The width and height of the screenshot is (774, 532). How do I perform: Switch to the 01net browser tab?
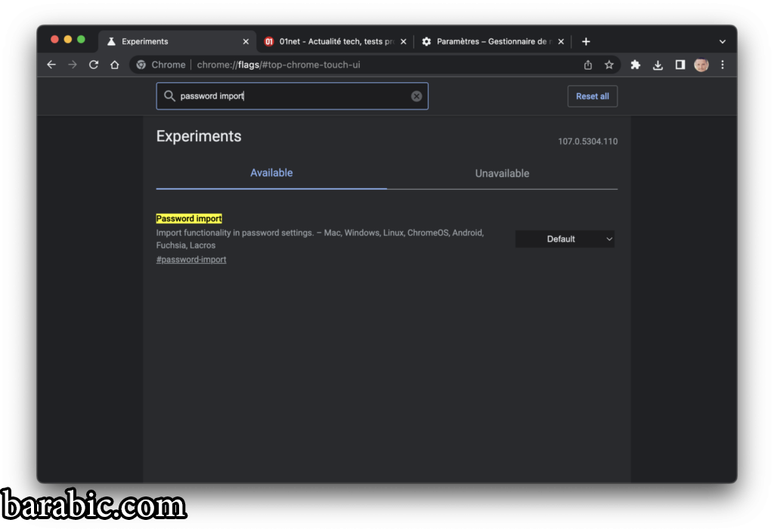pyautogui.click(x=333, y=42)
